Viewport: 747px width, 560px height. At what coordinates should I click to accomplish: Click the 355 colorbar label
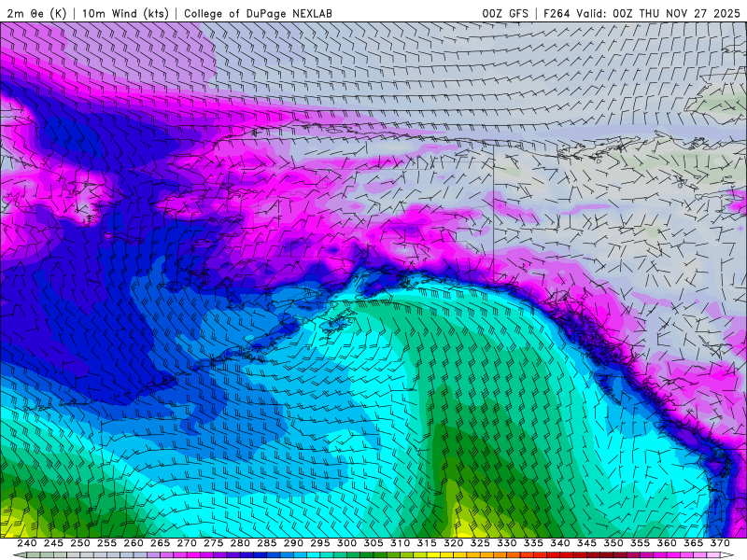pos(641,543)
